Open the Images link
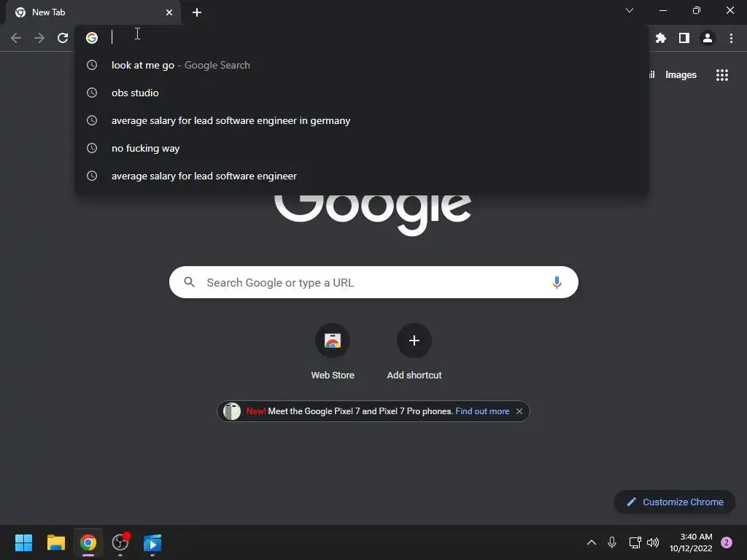The height and width of the screenshot is (560, 747). [681, 75]
